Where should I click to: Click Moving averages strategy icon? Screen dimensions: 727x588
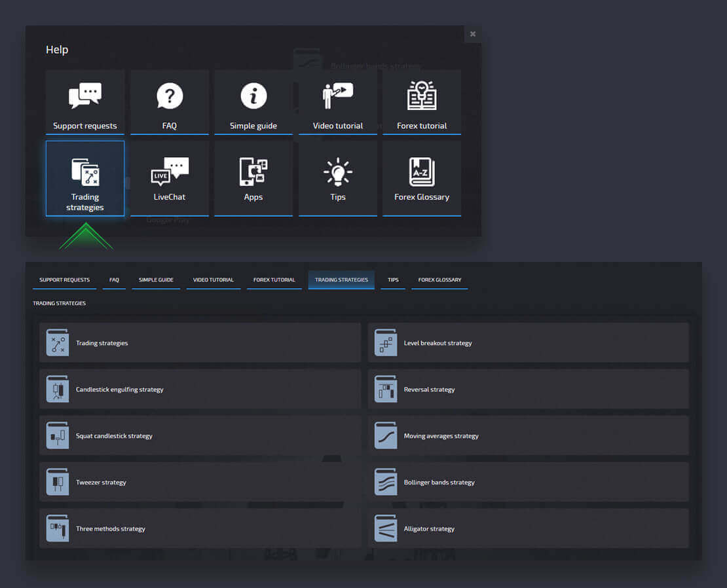click(x=386, y=435)
